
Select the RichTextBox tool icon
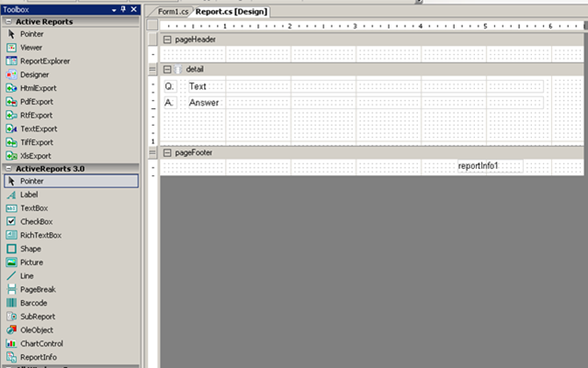12,235
